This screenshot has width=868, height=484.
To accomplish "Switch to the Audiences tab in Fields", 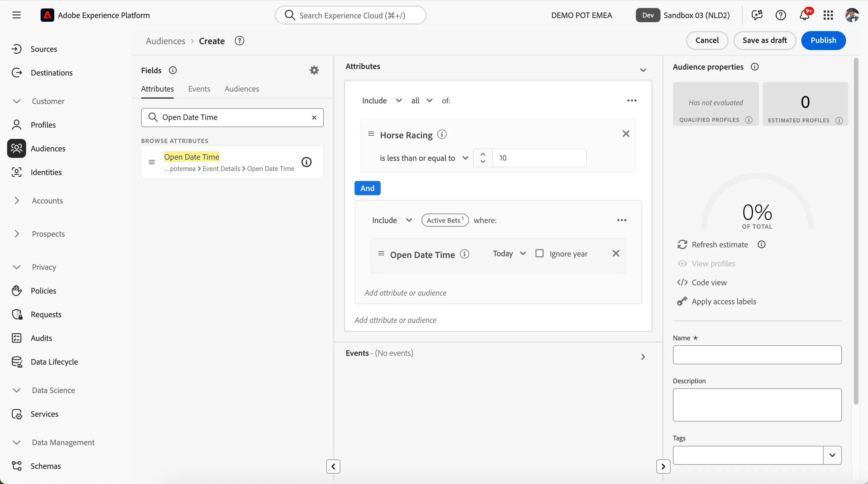I will pyautogui.click(x=242, y=89).
